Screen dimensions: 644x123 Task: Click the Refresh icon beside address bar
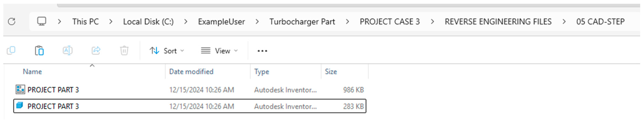12,22
